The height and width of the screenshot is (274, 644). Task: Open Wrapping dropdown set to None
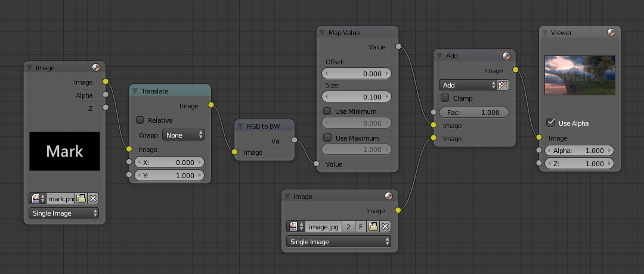(x=183, y=135)
